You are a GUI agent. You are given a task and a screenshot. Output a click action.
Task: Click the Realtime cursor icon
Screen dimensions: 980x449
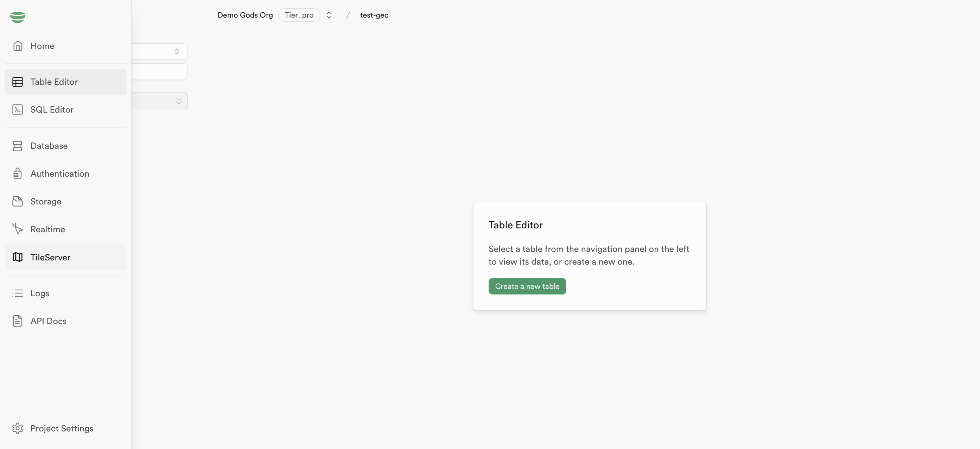pos(18,229)
